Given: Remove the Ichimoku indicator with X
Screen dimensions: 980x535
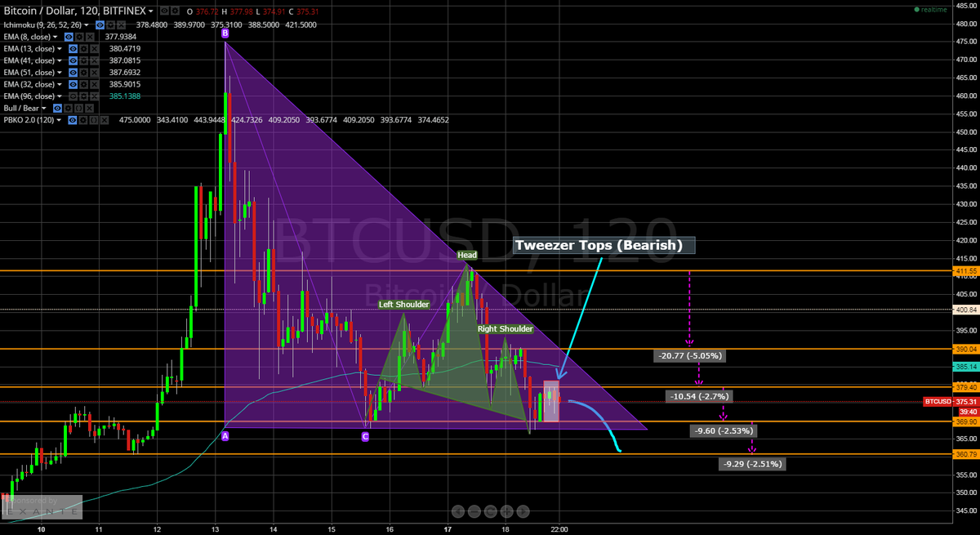Looking at the screenshot, I should point(121,25).
